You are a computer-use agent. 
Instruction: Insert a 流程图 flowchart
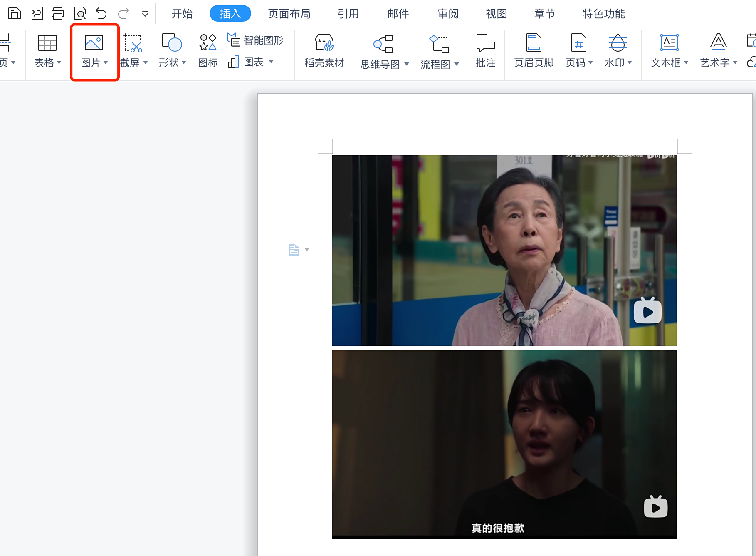438,51
